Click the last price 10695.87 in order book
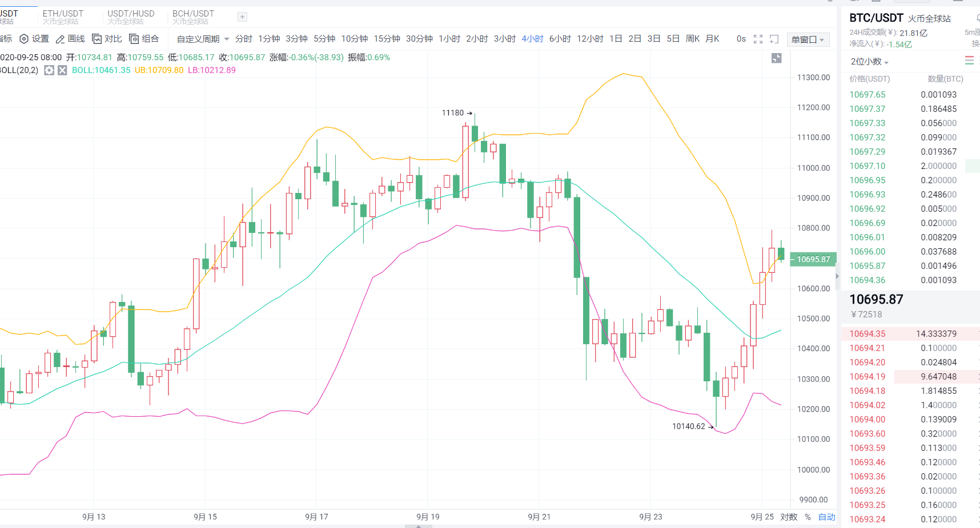980x528 pixels. 876,299
